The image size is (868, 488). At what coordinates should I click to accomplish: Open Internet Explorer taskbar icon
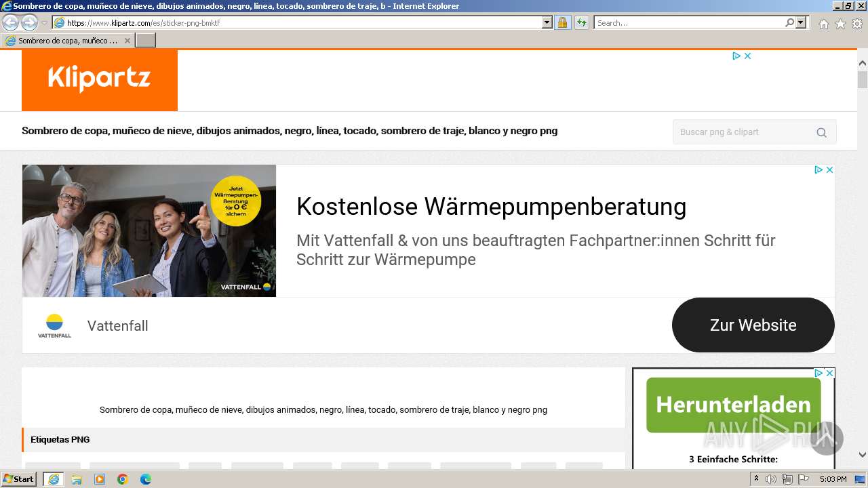[x=53, y=479]
